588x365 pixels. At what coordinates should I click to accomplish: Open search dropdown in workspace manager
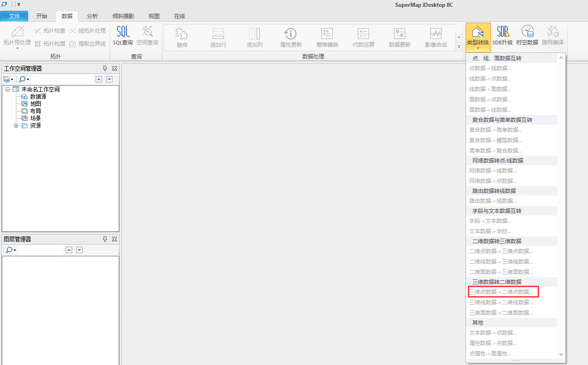tap(24, 79)
